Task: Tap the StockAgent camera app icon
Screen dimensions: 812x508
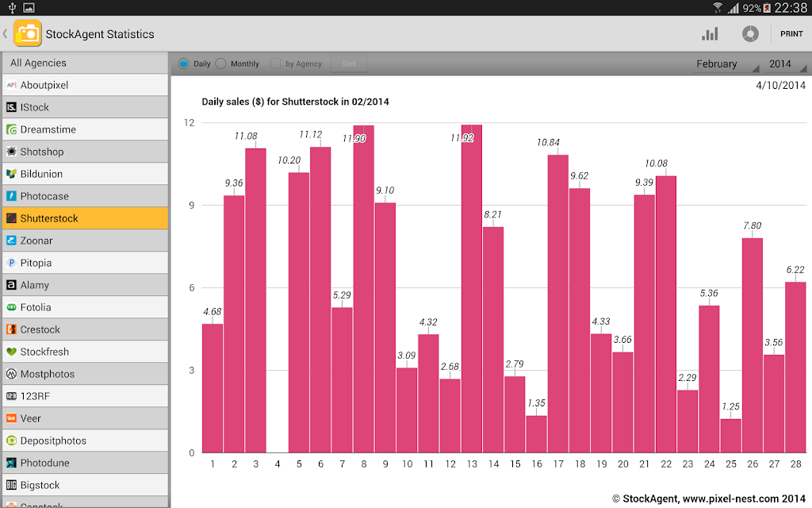Action: click(x=27, y=33)
